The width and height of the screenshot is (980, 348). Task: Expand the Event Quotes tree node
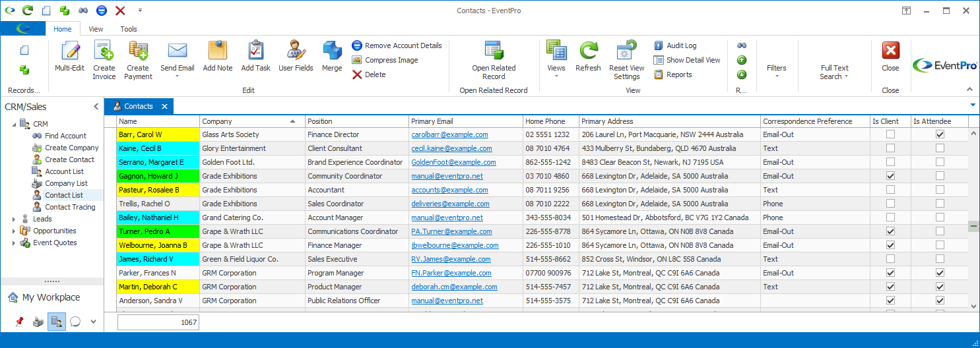pos(15,243)
